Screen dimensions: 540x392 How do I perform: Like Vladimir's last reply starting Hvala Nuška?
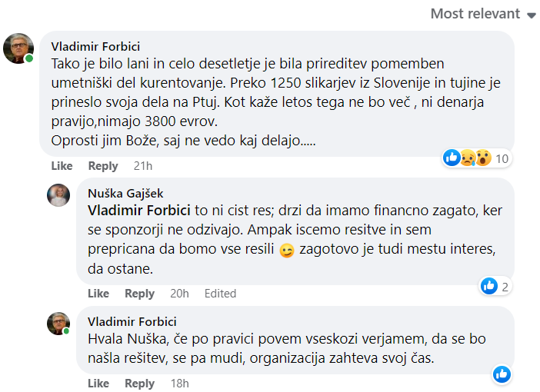[x=98, y=384]
